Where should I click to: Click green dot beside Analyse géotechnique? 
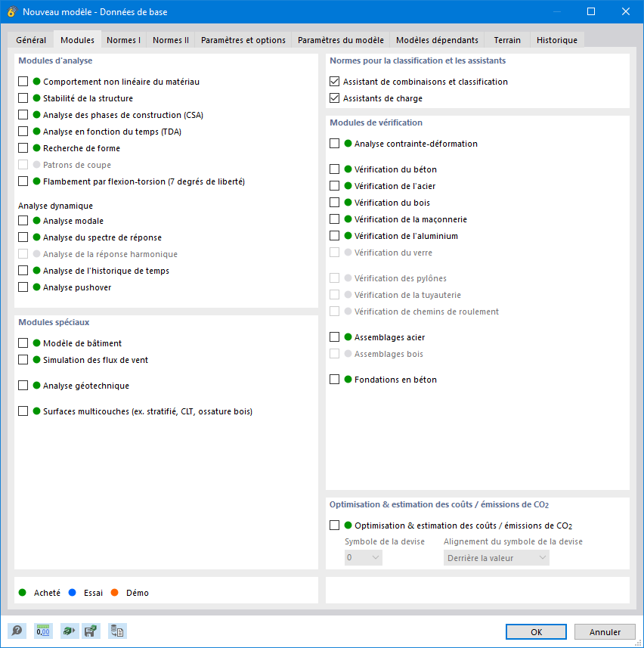(x=36, y=385)
